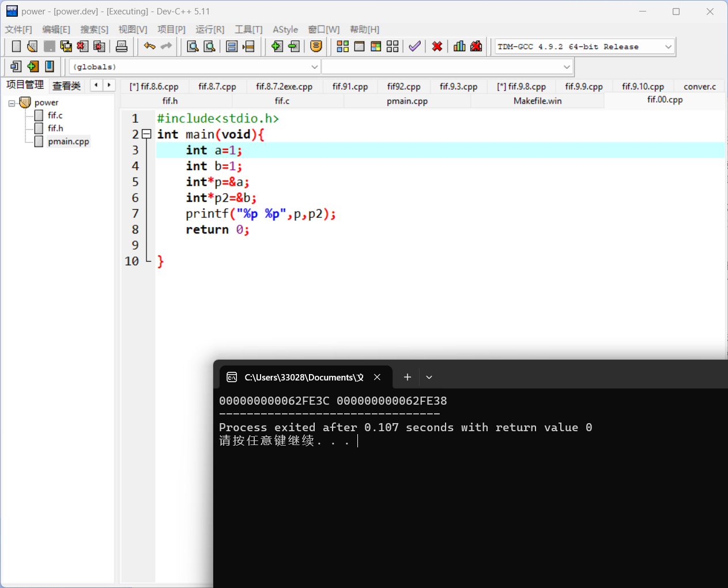Open the 文件[F] menu
The image size is (728, 588).
tap(18, 29)
